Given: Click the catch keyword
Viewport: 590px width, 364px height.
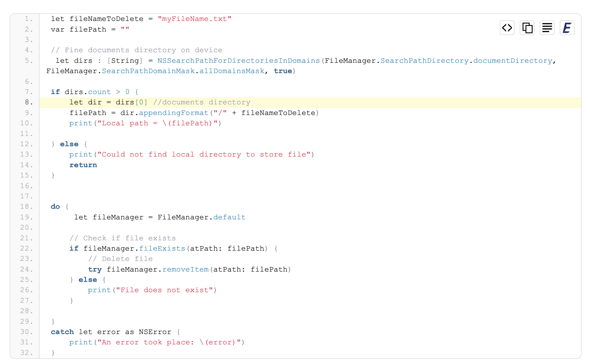Looking at the screenshot, I should pyautogui.click(x=62, y=332).
